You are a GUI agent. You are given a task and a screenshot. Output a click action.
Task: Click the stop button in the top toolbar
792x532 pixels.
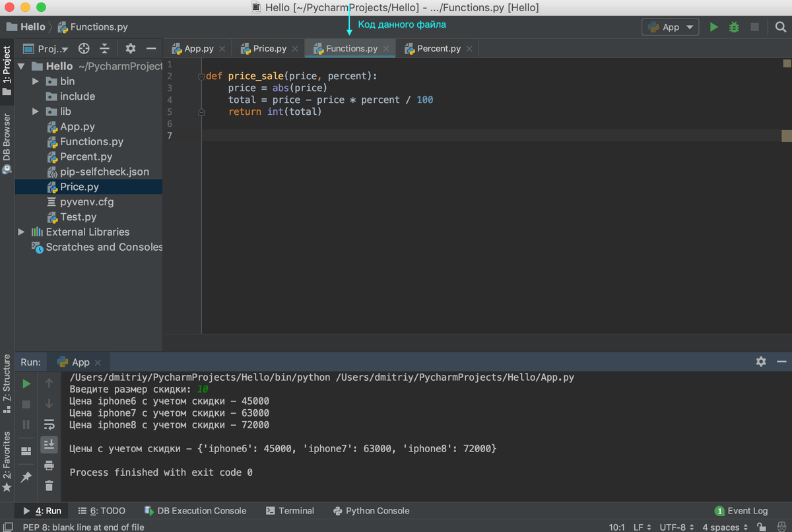click(x=754, y=27)
